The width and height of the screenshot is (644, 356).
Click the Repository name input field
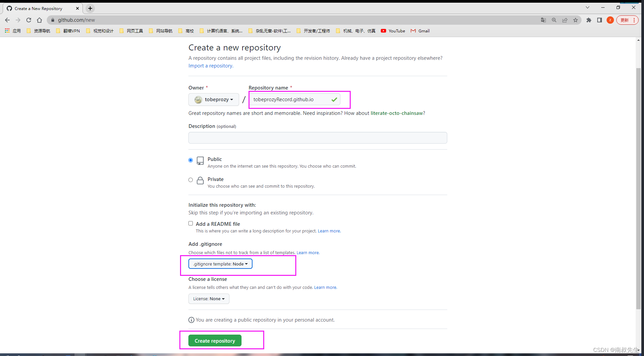(295, 100)
